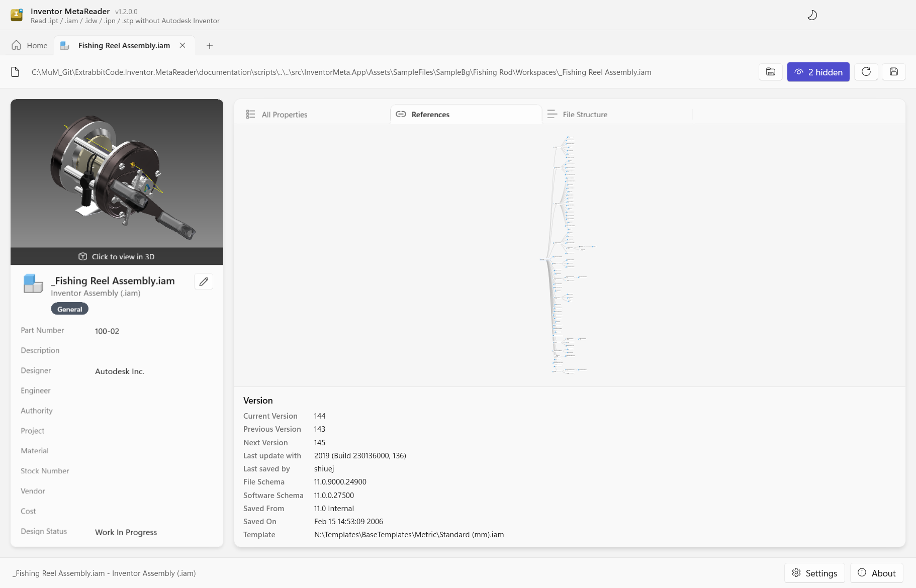Click to view in 3D bar
This screenshot has height=588, width=916.
pyautogui.click(x=117, y=256)
